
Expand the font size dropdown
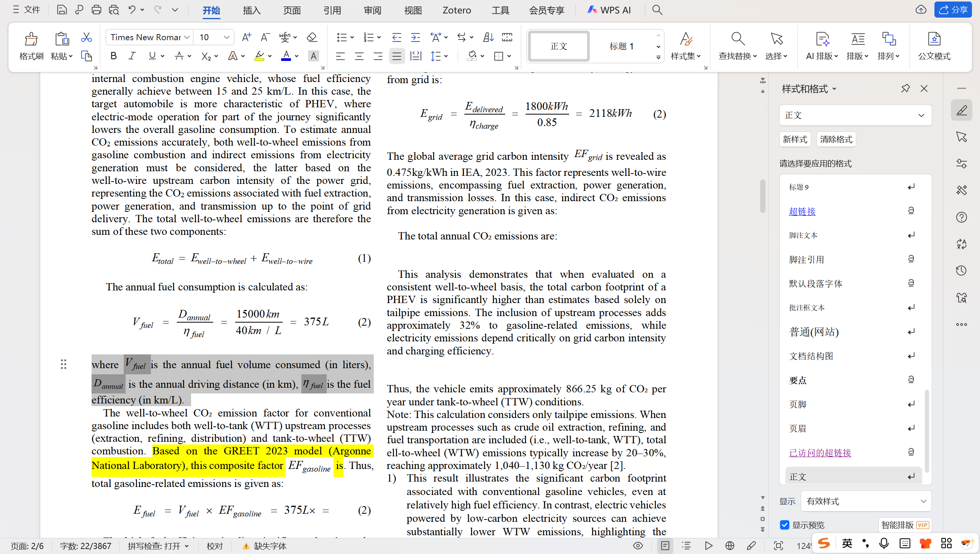pos(226,37)
